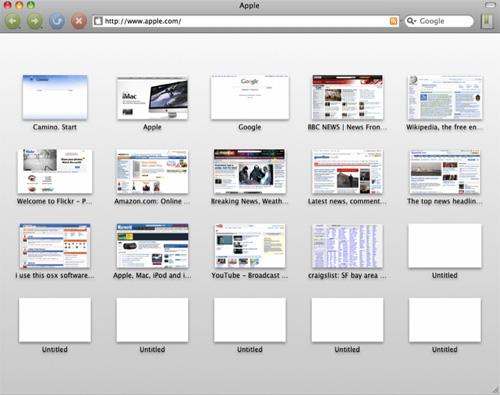This screenshot has width=500, height=395.
Task: Open the YouTube - Broadcast thumbnail
Action: click(x=250, y=246)
